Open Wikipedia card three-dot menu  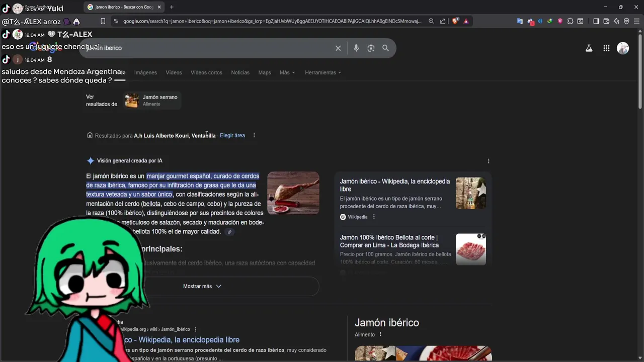[x=374, y=217]
